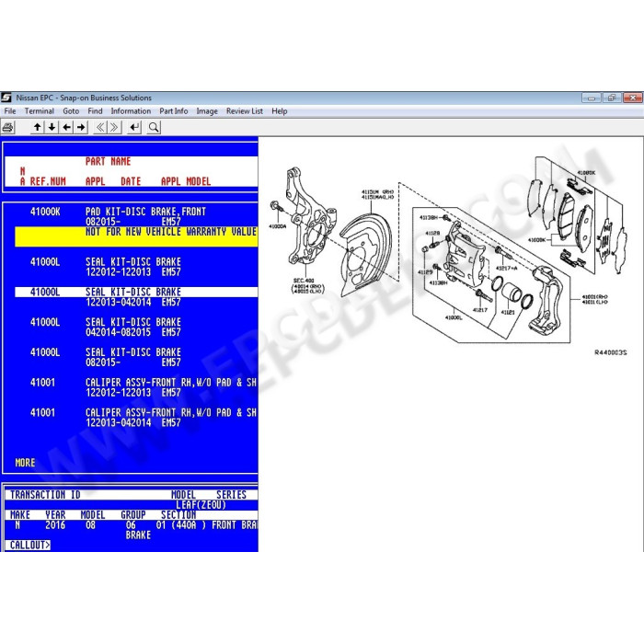Image resolution: width=644 pixels, height=644 pixels.
Task: Open the Information menu
Action: point(131,111)
